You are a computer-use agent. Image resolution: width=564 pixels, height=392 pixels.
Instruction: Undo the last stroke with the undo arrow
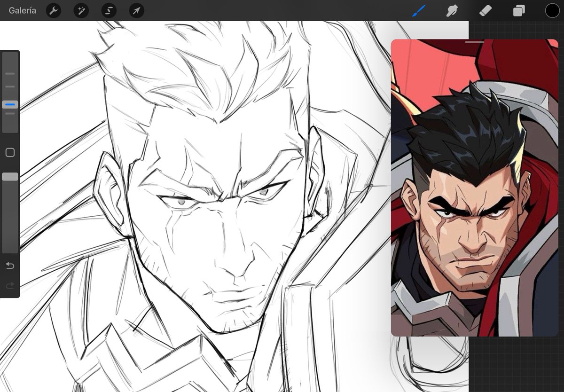point(10,266)
